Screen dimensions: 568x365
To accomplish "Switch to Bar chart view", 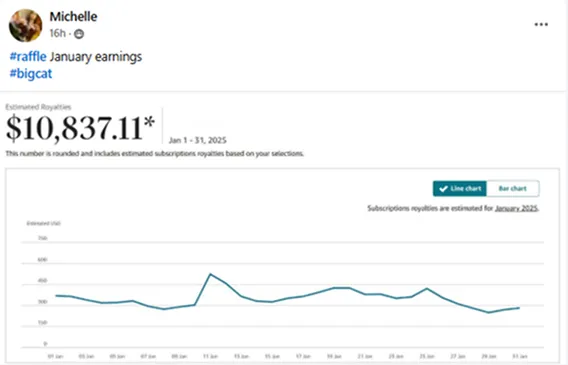I will [x=513, y=188].
